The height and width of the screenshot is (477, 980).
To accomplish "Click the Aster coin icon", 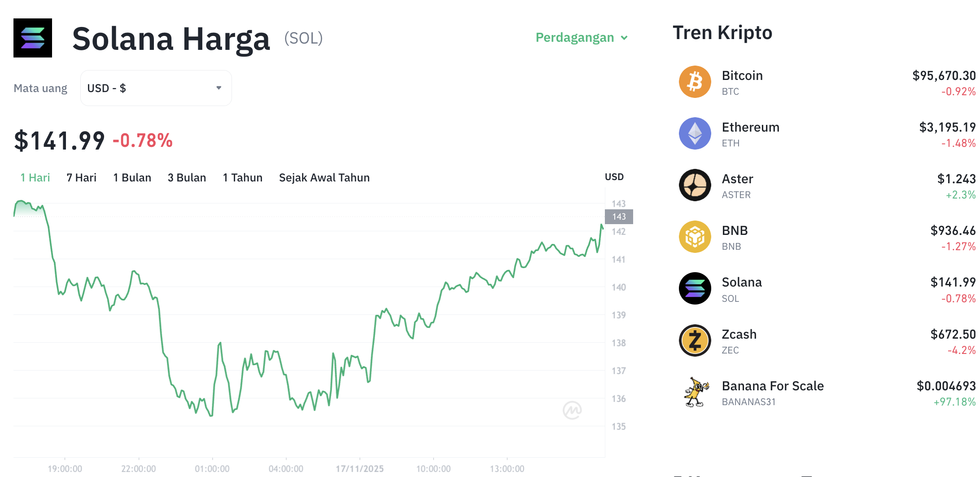I will (x=695, y=185).
